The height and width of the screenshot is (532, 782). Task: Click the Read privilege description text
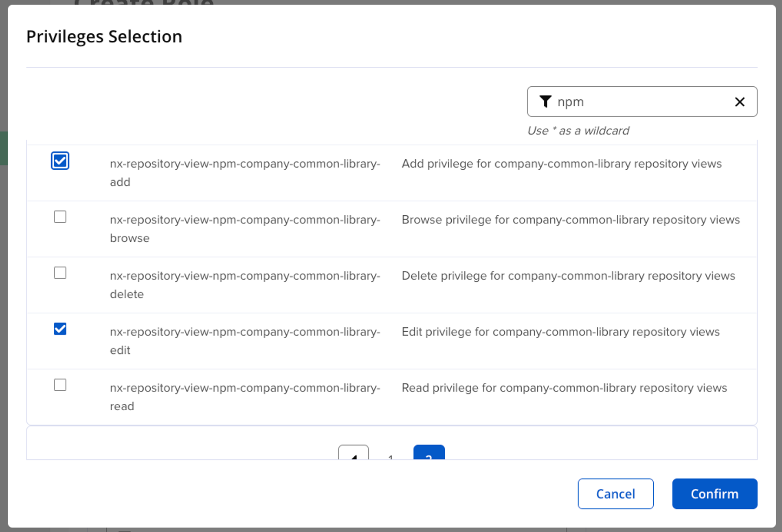(x=564, y=388)
